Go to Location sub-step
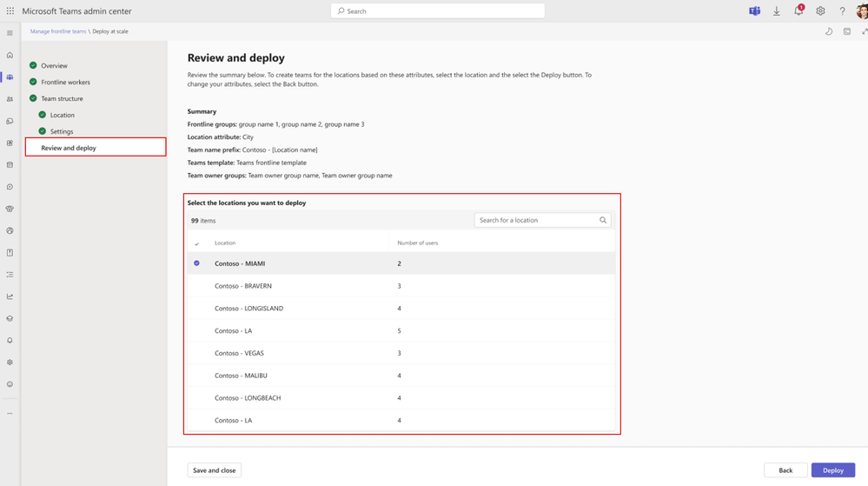This screenshot has height=486, width=868. coord(62,116)
